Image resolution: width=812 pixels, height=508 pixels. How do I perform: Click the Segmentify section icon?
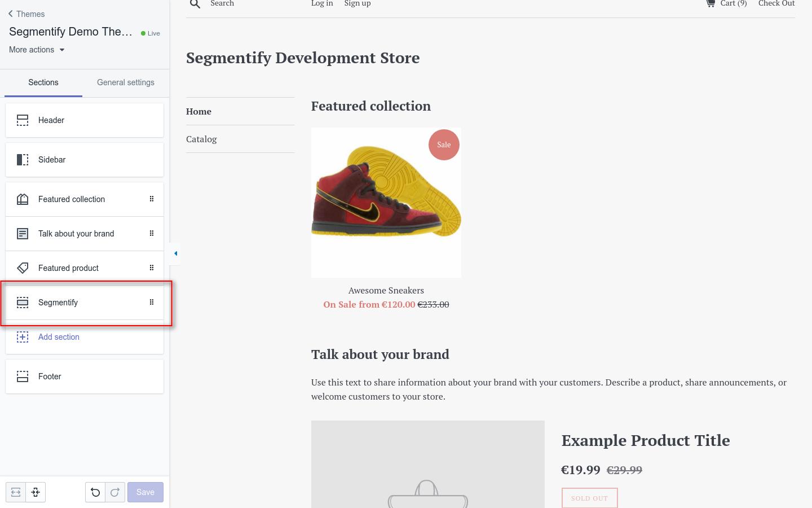click(23, 303)
